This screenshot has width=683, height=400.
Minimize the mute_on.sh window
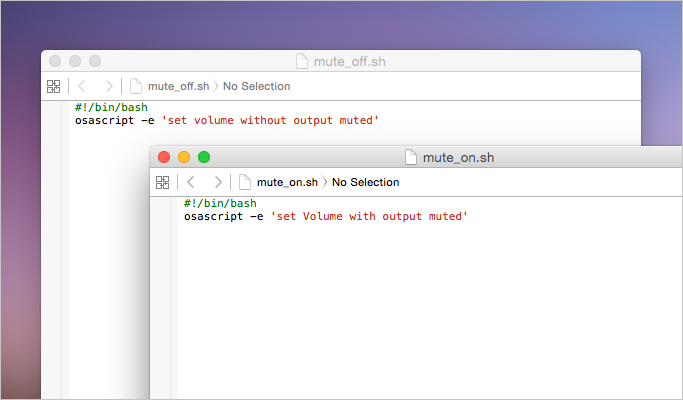(x=184, y=157)
